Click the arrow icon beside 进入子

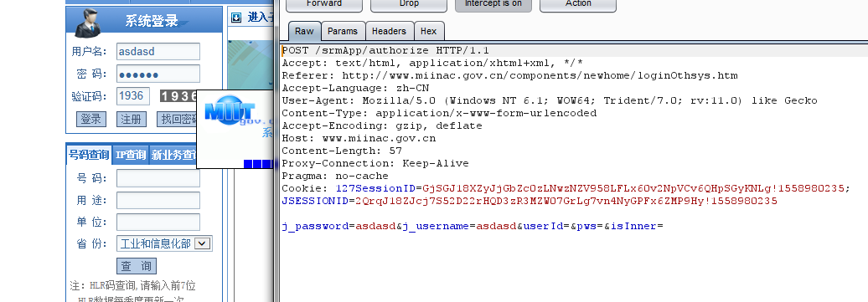236,18
